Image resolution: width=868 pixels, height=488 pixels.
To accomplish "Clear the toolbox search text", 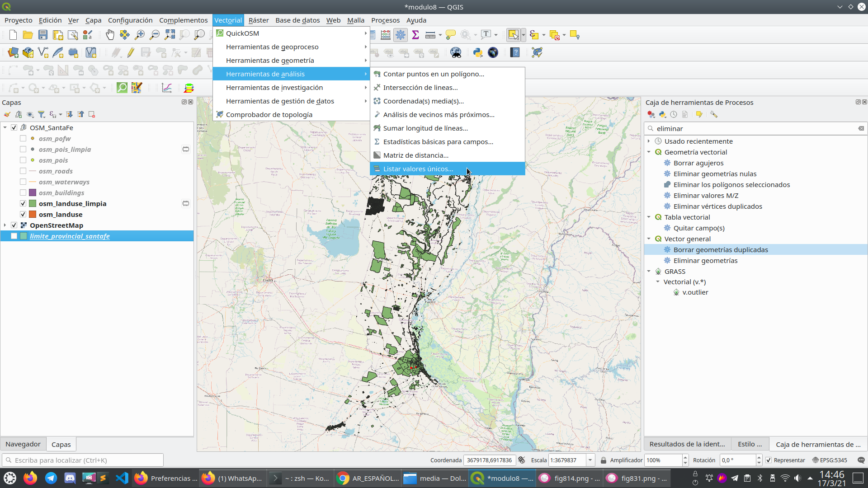I will 861,128.
